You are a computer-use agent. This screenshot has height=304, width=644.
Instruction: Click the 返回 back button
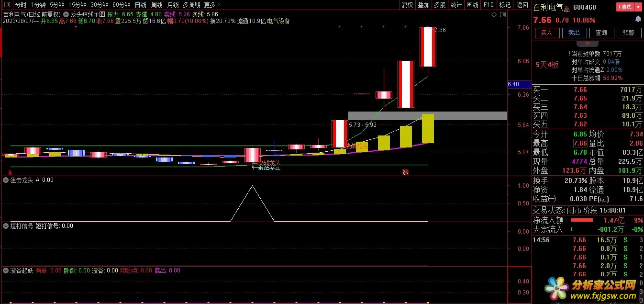coord(522,5)
